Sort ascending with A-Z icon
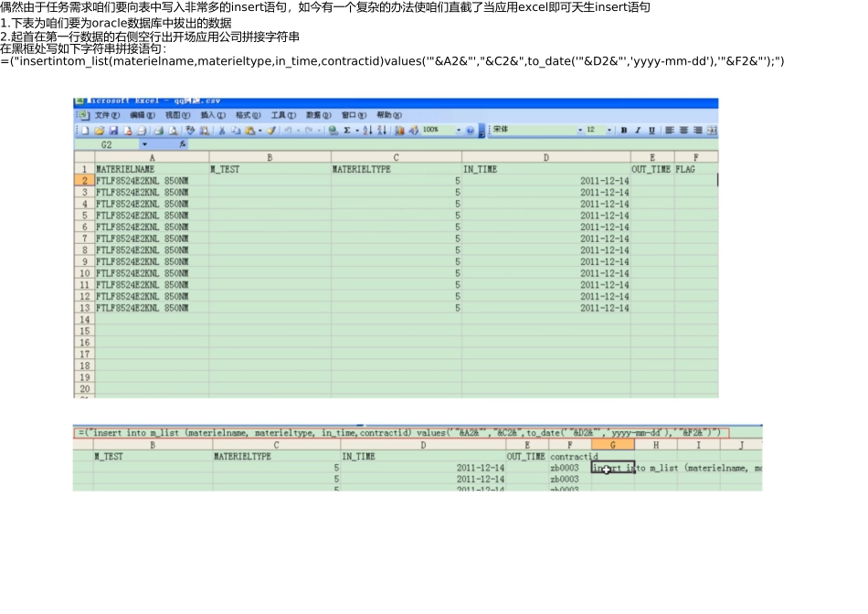868x614 pixels. (368, 131)
